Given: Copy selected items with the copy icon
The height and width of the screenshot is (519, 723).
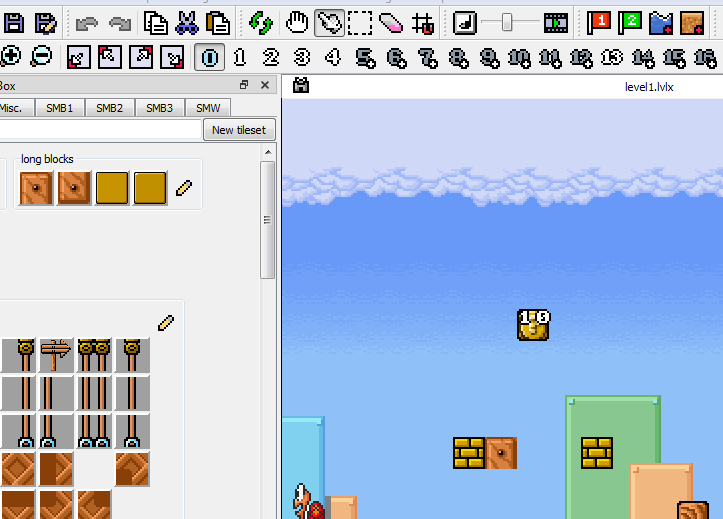Looking at the screenshot, I should [155, 23].
